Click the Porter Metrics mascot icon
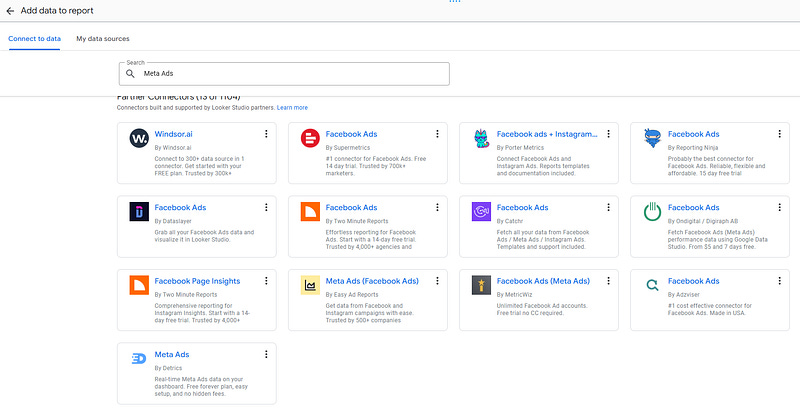Viewport: 800px width, 415px height. point(481,138)
